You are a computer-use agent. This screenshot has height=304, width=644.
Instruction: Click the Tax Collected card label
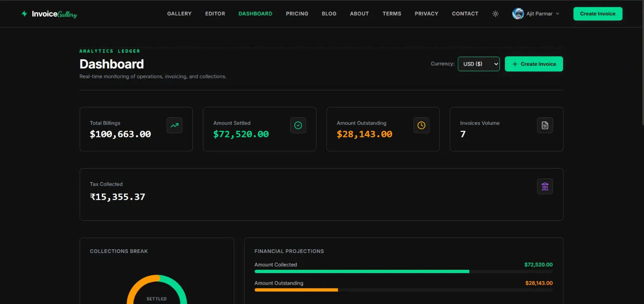click(106, 184)
